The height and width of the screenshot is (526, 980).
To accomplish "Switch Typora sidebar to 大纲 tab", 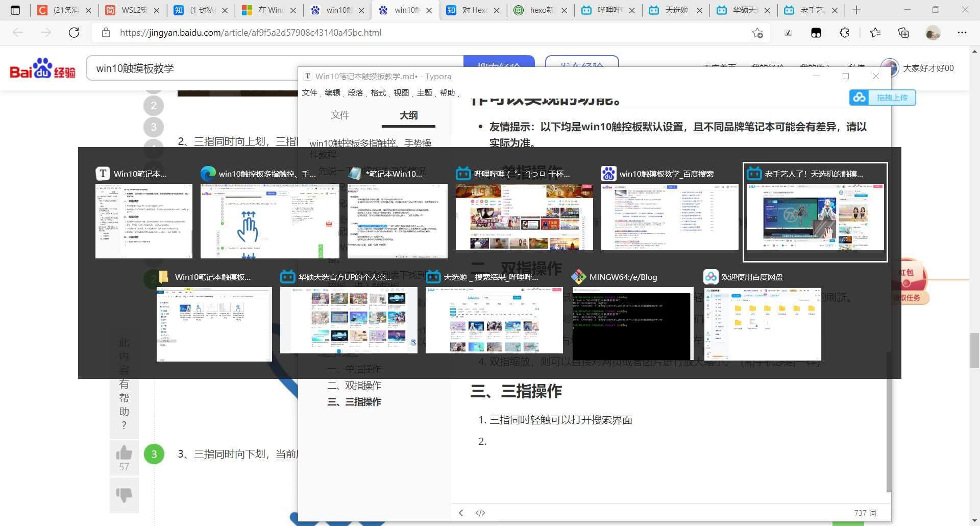I will click(x=408, y=115).
